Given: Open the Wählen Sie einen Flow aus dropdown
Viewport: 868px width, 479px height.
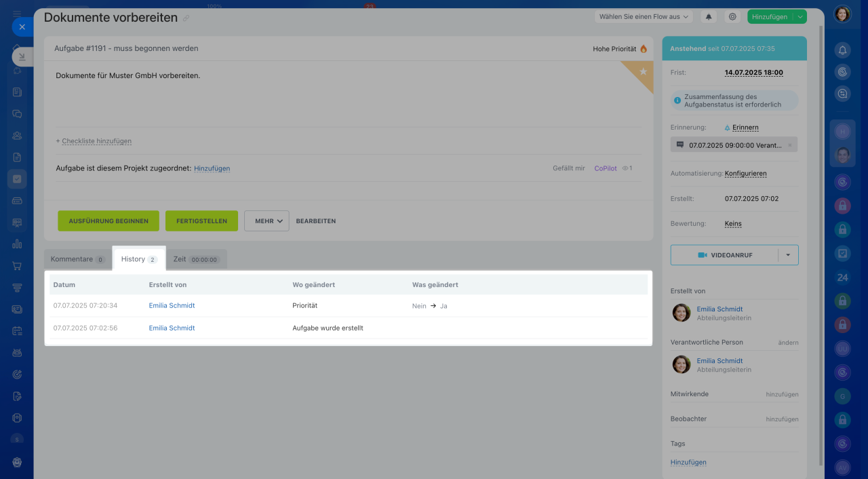Looking at the screenshot, I should [x=644, y=17].
